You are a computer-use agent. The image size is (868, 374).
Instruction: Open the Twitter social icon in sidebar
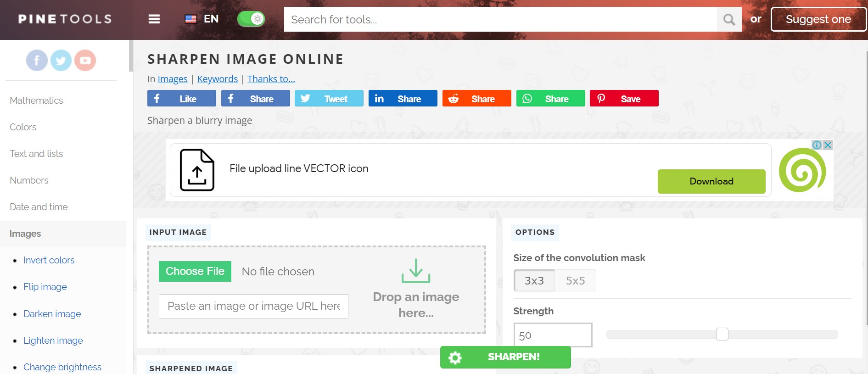(61, 60)
